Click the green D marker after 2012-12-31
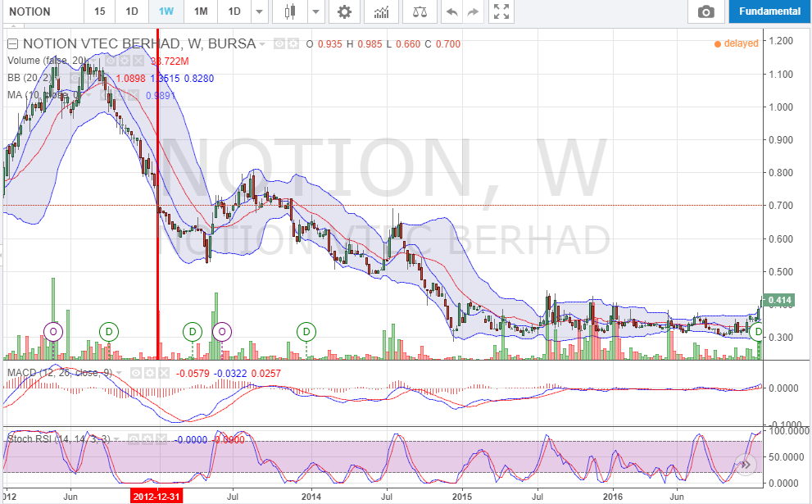The width and height of the screenshot is (812, 504). tap(192, 332)
